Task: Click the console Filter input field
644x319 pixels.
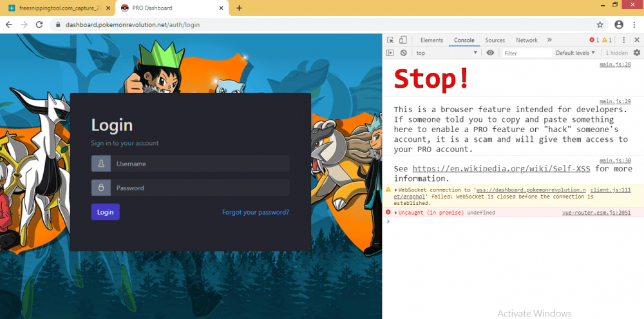Action: click(527, 53)
